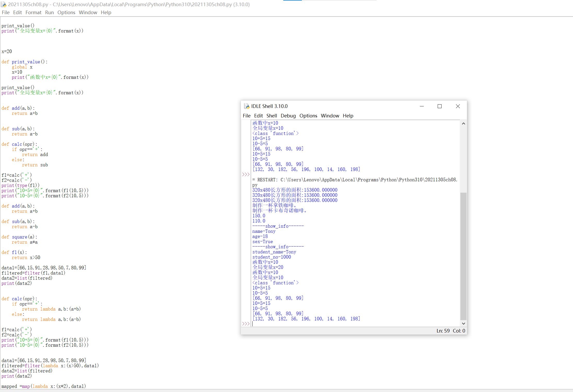Open the editor's Edit menu
573x392 pixels.
click(x=17, y=12)
